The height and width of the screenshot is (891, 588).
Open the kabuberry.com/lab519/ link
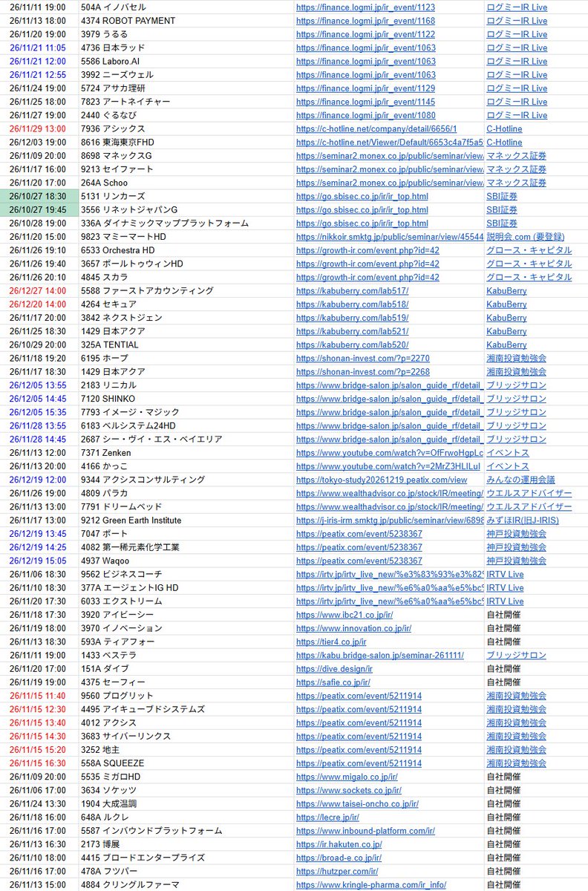[352, 318]
